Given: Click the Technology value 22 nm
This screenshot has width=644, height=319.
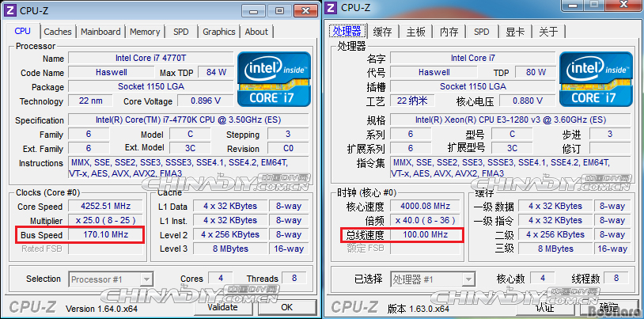Looking at the screenshot, I should click(90, 101).
